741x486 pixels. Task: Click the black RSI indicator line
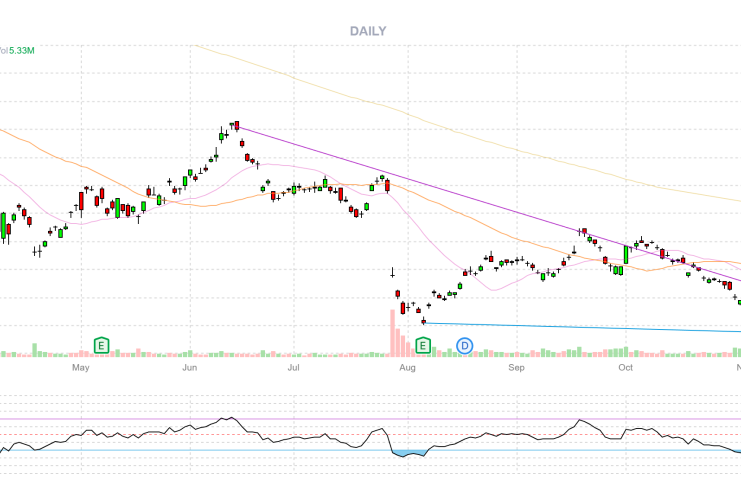pyautogui.click(x=150, y=433)
